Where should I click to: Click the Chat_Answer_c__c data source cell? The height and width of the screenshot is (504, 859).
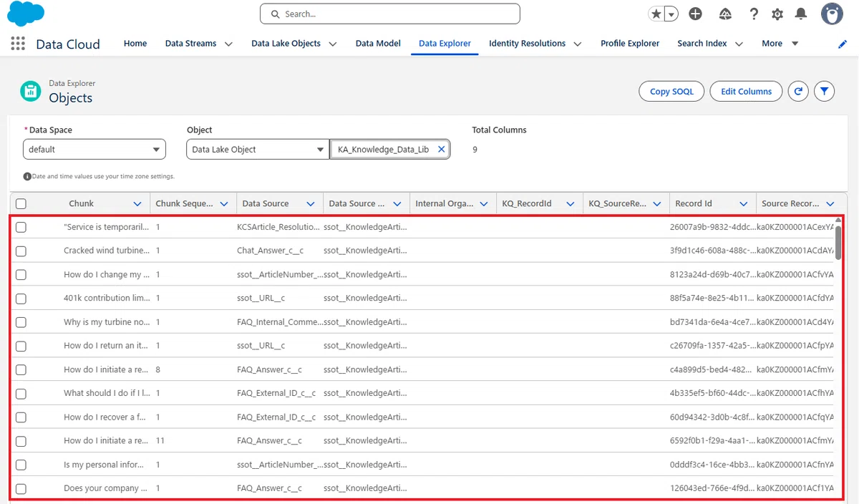pyautogui.click(x=271, y=251)
